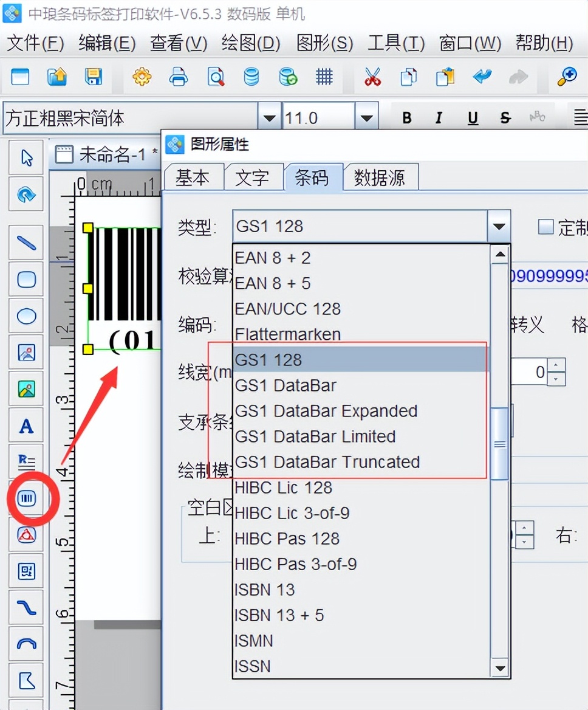Viewport: 588px width, 710px height.
Task: Choose ISBN 13 from type list
Action: [x=265, y=590]
